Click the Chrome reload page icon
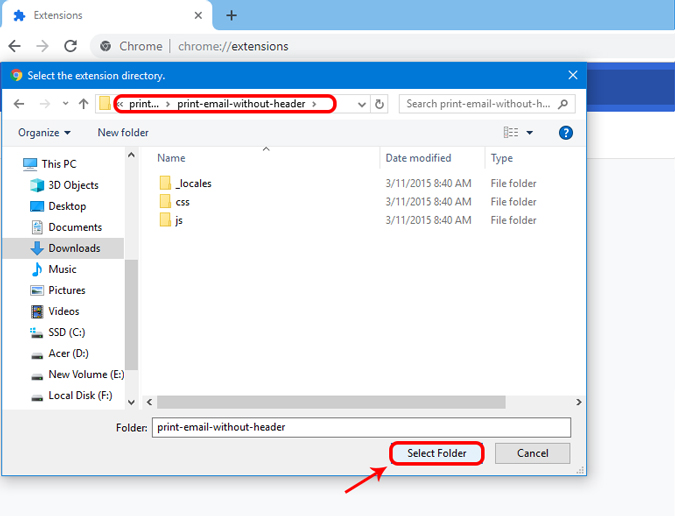The height and width of the screenshot is (516, 675). tap(70, 46)
